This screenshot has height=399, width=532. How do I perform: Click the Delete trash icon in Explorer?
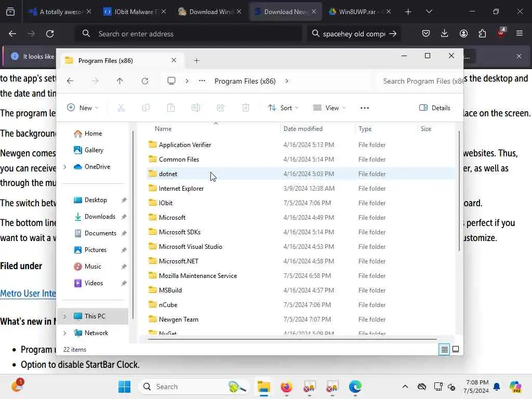(245, 108)
